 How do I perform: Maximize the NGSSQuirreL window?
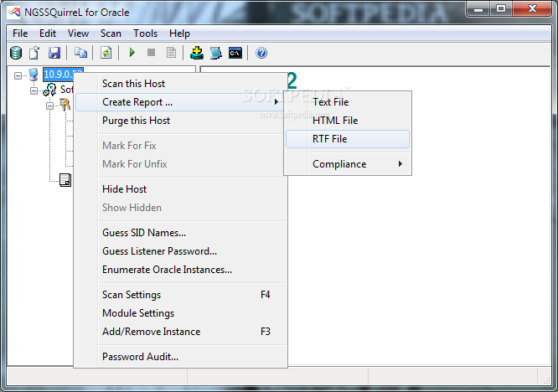(501, 9)
